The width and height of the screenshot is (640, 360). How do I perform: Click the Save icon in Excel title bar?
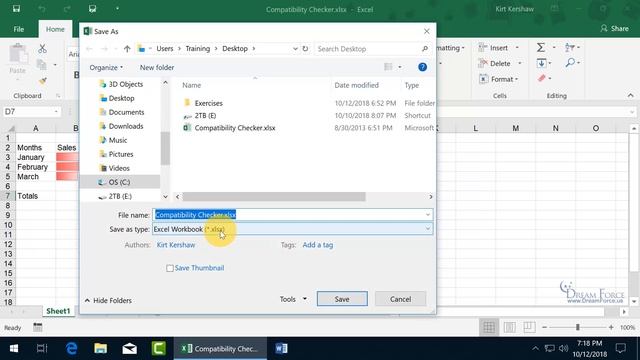pyautogui.click(x=16, y=9)
